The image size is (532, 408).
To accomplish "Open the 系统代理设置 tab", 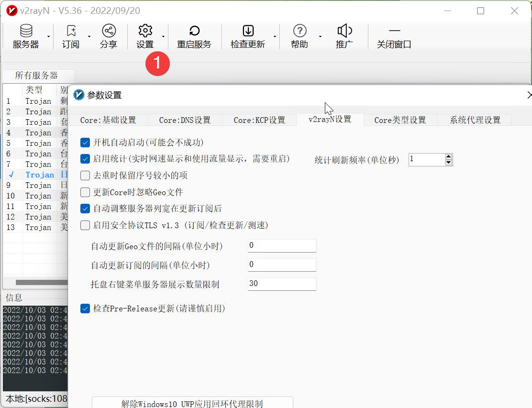I will [x=475, y=120].
